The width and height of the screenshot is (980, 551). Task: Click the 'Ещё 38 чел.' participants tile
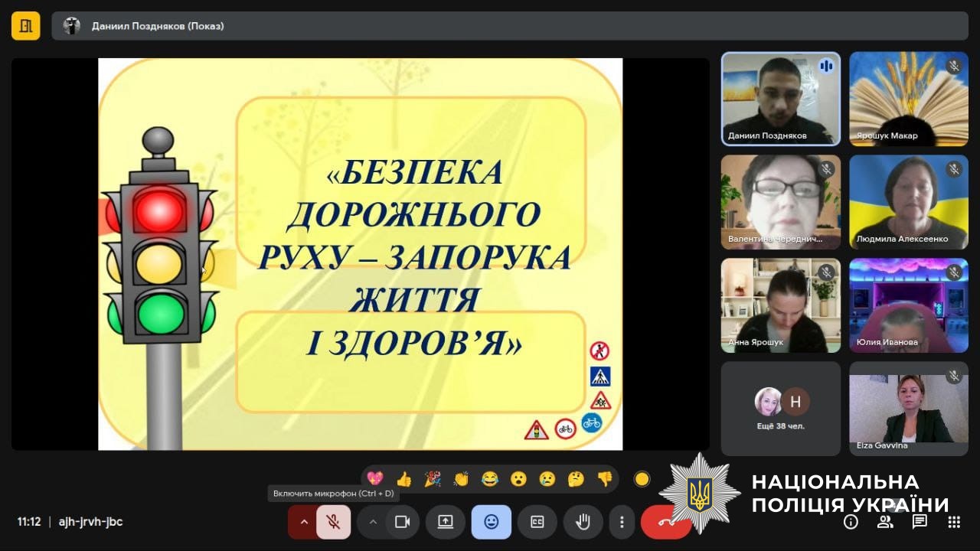coord(780,409)
